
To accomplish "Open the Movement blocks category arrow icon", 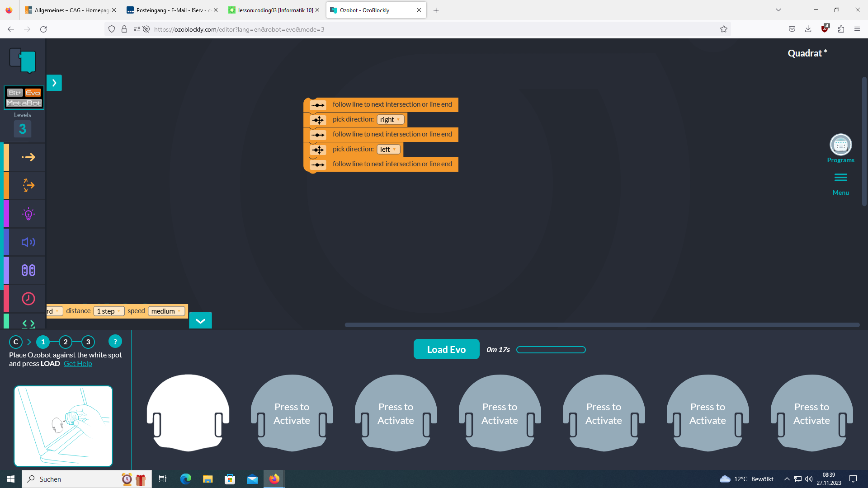I will click(x=28, y=157).
